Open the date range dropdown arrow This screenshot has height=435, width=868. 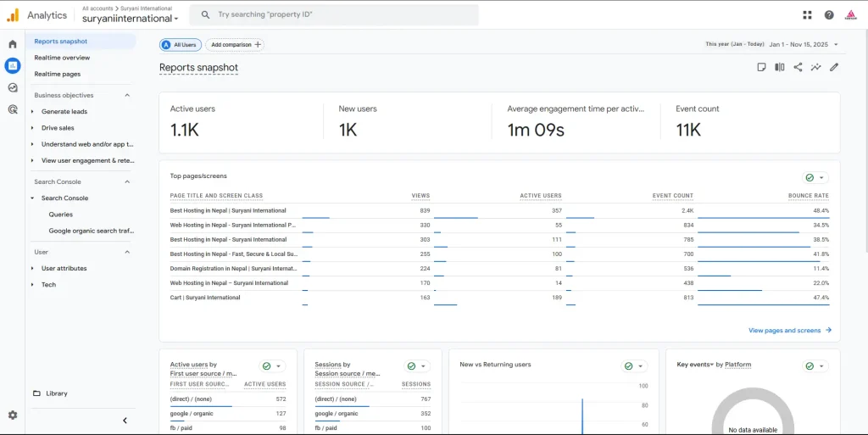tap(836, 45)
